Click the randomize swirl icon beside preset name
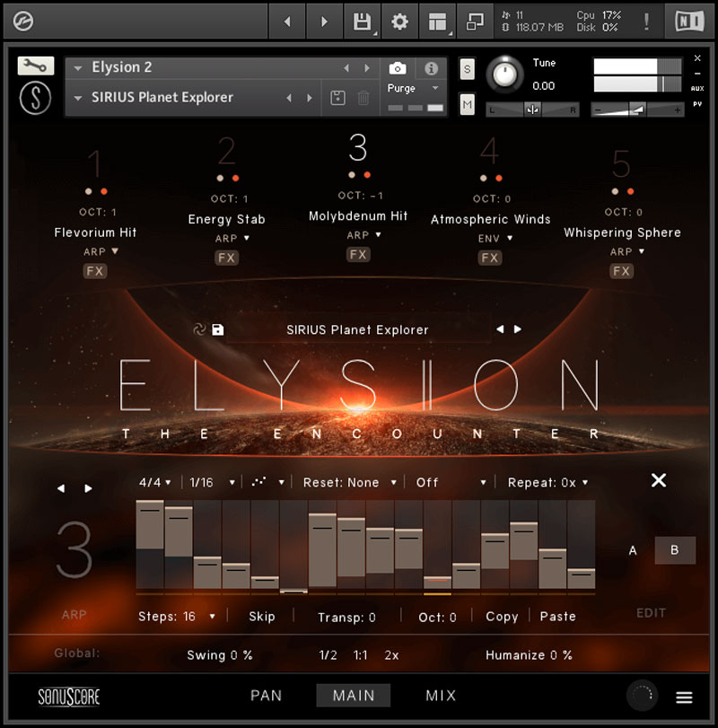718x728 pixels. pos(199,329)
